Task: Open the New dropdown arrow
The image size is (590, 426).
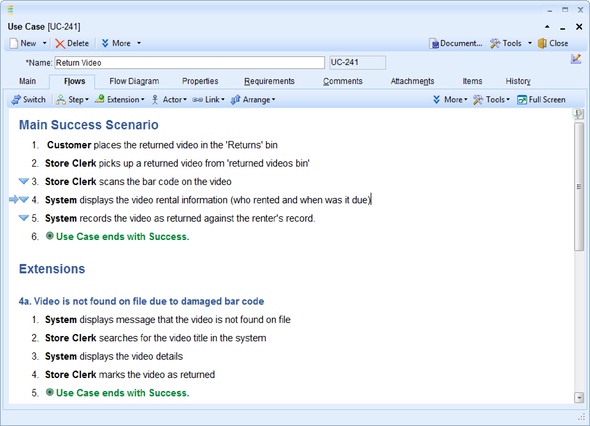Action: [x=44, y=43]
